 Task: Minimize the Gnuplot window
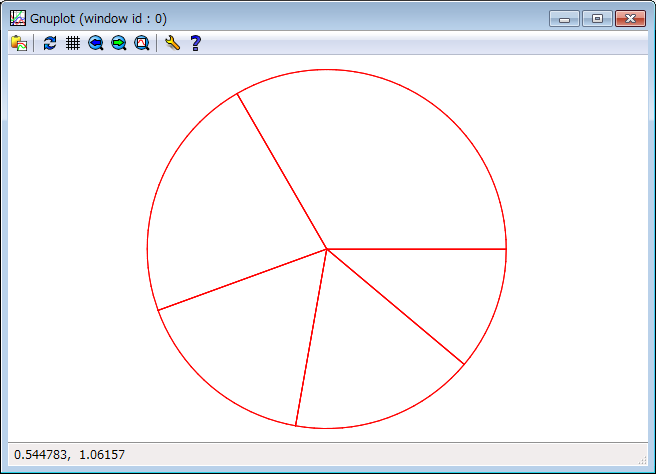point(564,19)
